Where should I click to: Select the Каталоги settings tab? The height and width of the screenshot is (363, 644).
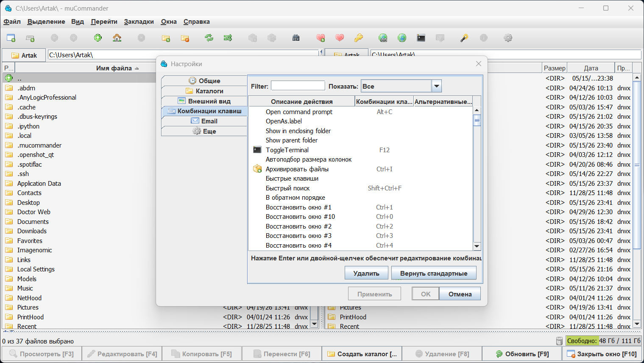tap(204, 91)
